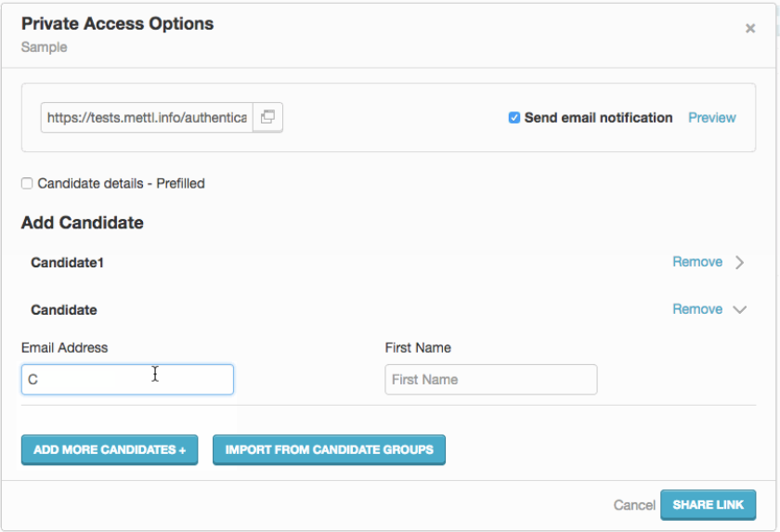Remove the second Candidate entry

click(x=696, y=310)
